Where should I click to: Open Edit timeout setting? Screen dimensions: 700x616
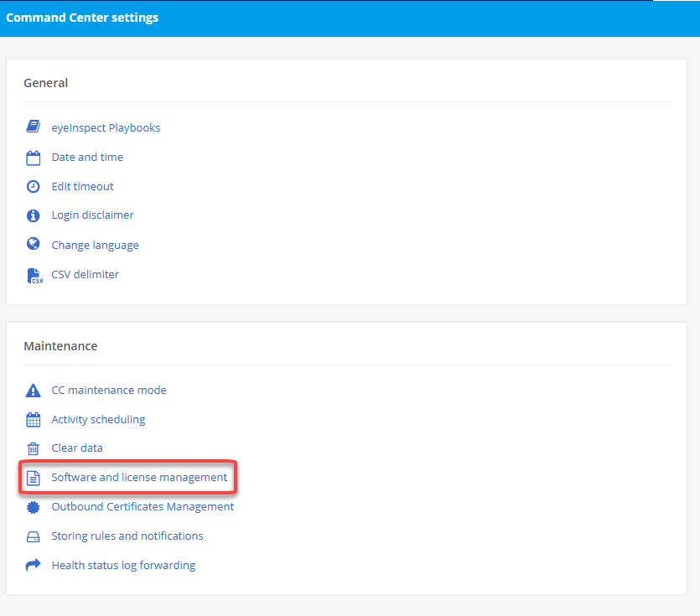pyautogui.click(x=83, y=187)
